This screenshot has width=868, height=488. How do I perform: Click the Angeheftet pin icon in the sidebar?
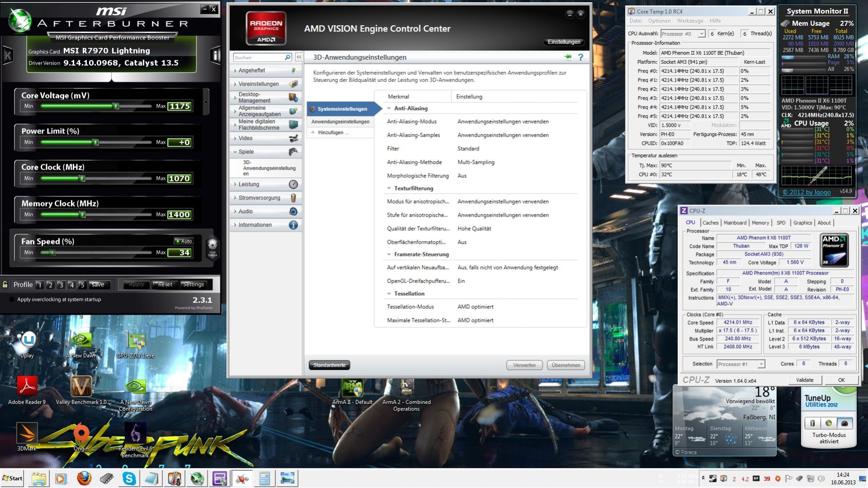(x=293, y=71)
